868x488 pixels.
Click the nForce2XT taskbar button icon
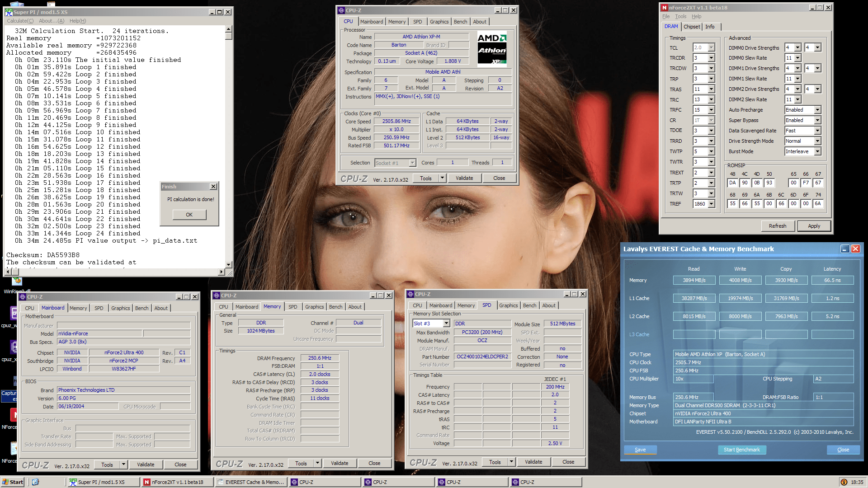click(147, 482)
